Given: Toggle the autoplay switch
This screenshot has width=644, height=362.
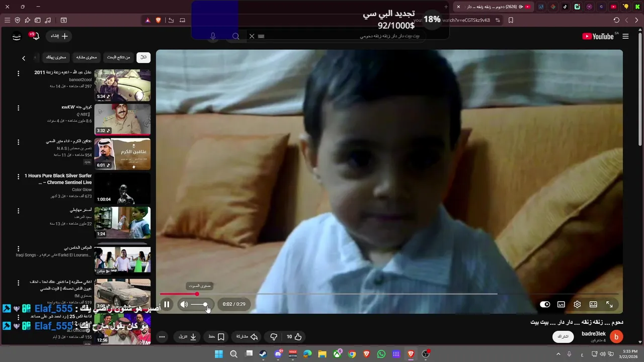Looking at the screenshot, I should click(x=545, y=304).
